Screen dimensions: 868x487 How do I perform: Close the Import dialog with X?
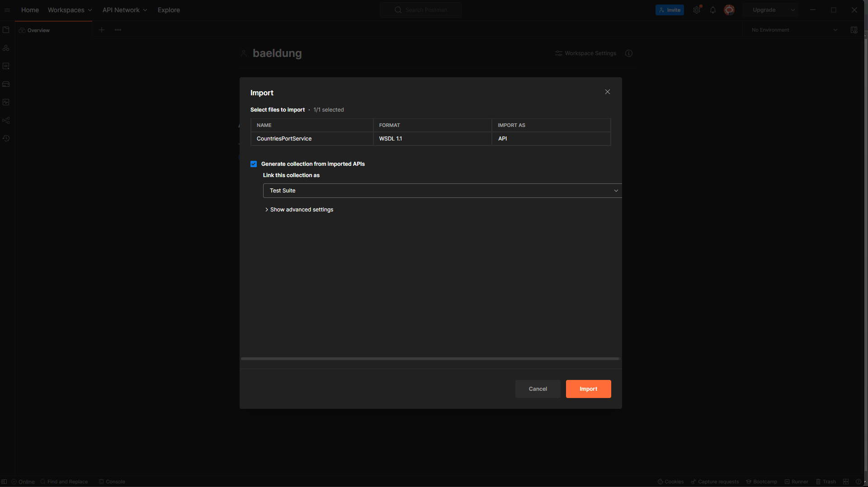coord(608,92)
